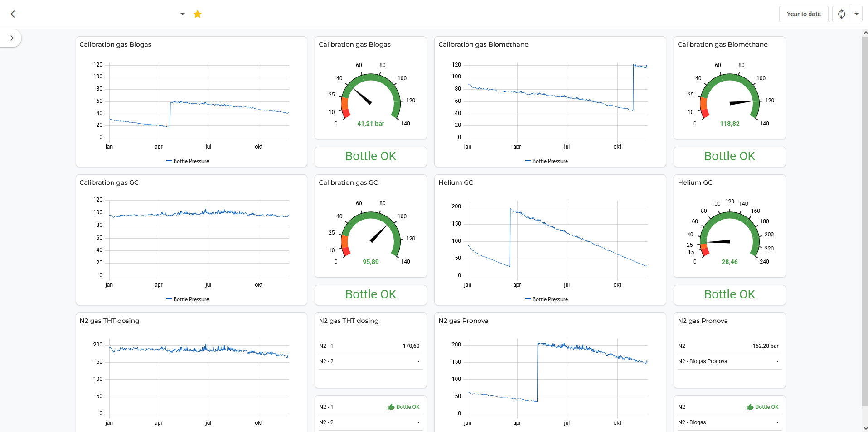This screenshot has width=868, height=432.
Task: Click the Calibration gas Biomethane gauge title
Action: (x=723, y=44)
